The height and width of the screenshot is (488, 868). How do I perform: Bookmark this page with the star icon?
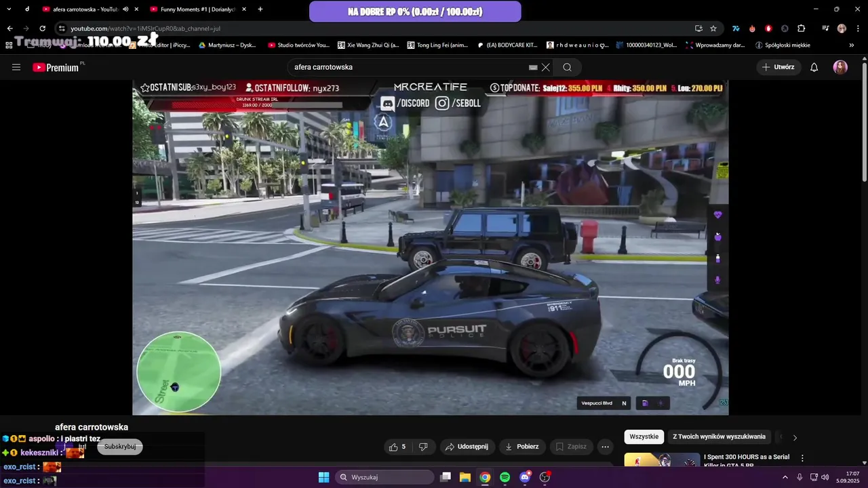[713, 28]
